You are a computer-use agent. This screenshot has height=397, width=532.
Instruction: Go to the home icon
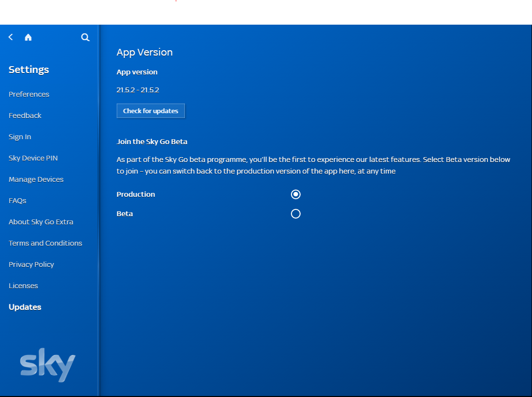tap(28, 37)
